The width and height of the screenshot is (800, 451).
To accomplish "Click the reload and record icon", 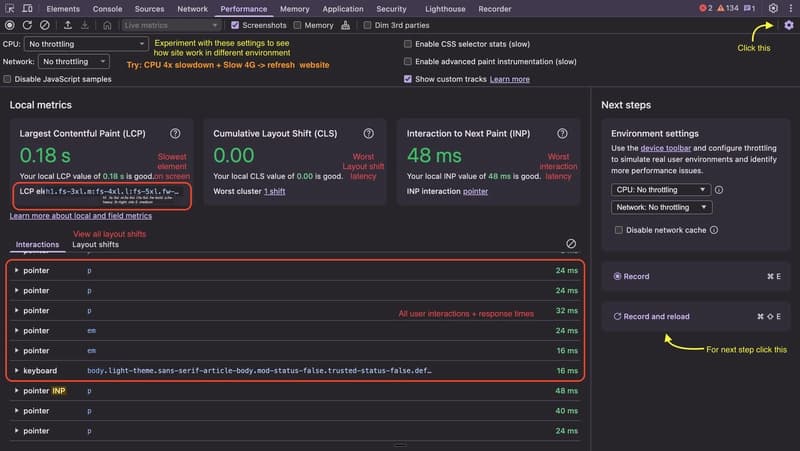I will click(x=27, y=25).
